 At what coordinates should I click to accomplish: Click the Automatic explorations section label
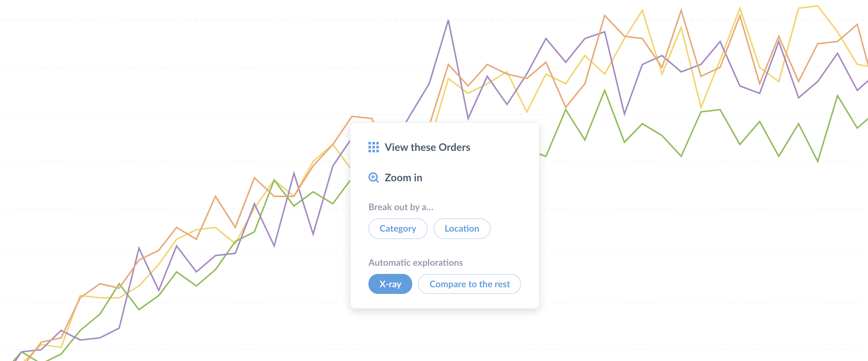coord(415,262)
